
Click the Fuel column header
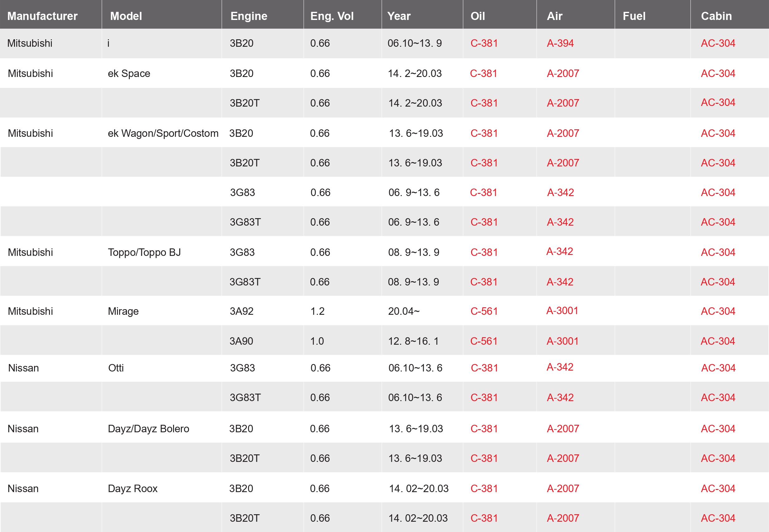click(634, 16)
